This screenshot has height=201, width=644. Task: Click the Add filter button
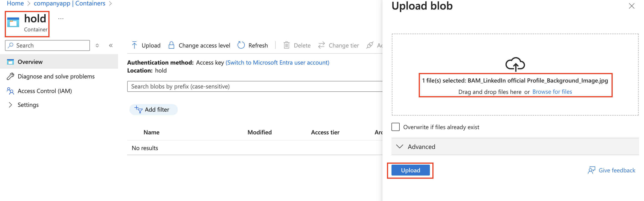pos(154,109)
